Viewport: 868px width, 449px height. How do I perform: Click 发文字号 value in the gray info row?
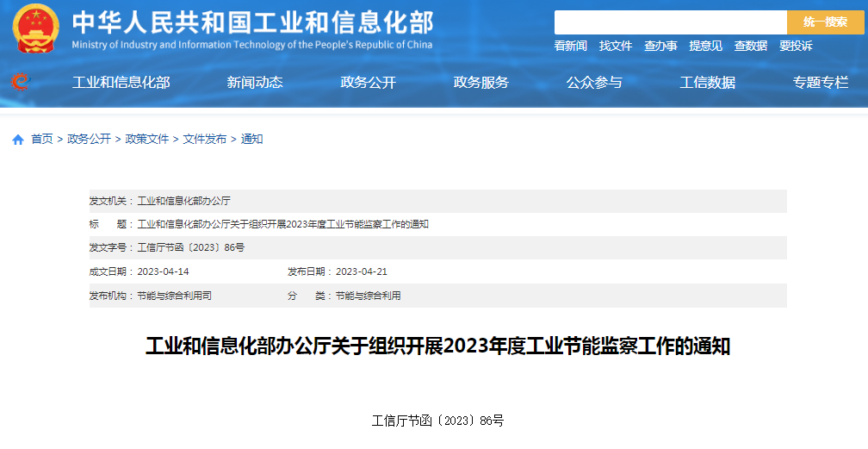pos(191,248)
